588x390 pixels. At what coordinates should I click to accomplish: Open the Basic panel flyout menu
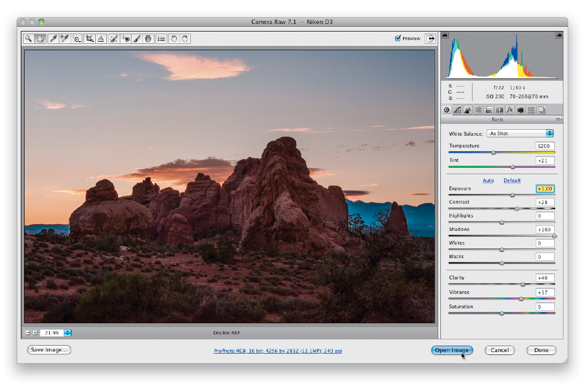559,120
